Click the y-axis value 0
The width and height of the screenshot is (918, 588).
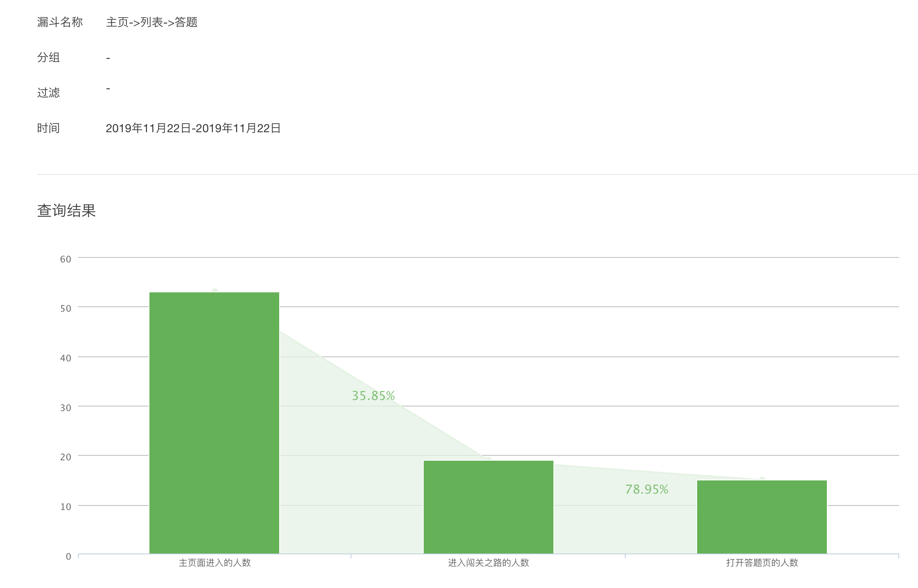69,556
